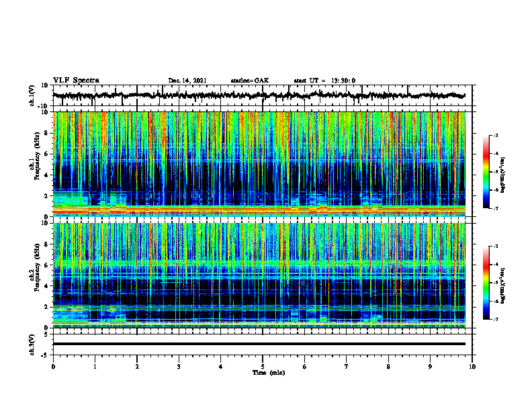Select the log(PSD) label of ch.1 colorbar
The width and height of the screenshot is (532, 411).
503,175
